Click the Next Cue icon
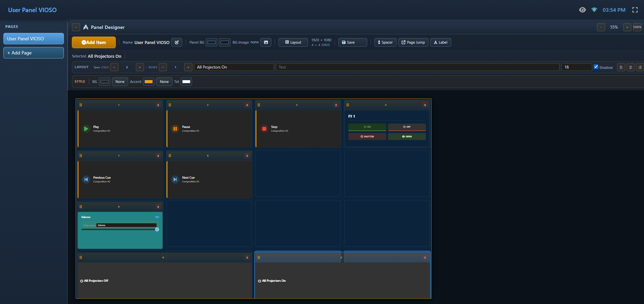This screenshot has width=644, height=304. pyautogui.click(x=175, y=179)
